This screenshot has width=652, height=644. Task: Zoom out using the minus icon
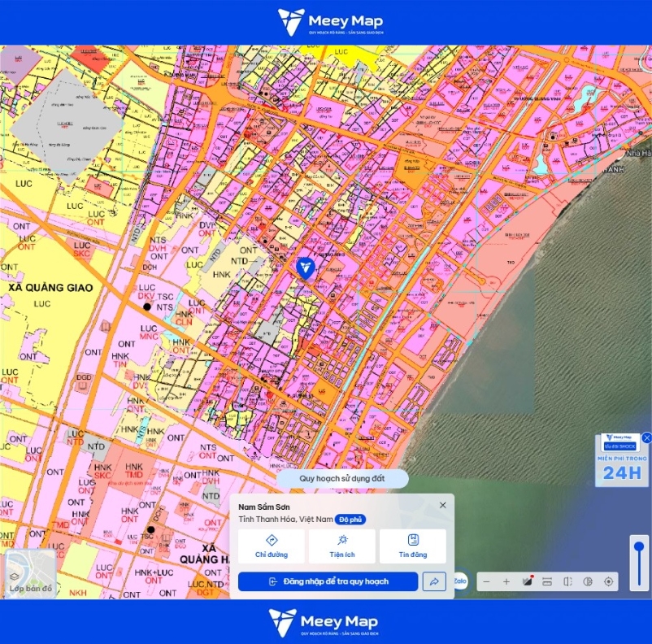[x=486, y=581]
